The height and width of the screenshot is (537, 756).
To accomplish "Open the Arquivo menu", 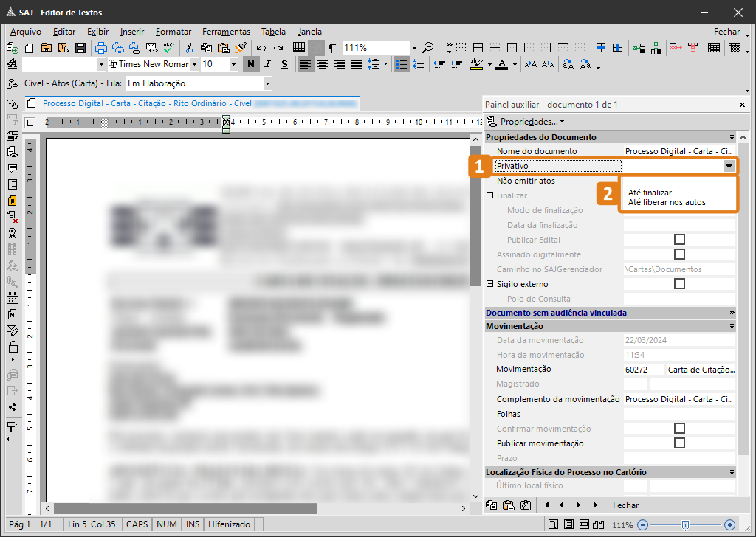I will pyautogui.click(x=26, y=32).
